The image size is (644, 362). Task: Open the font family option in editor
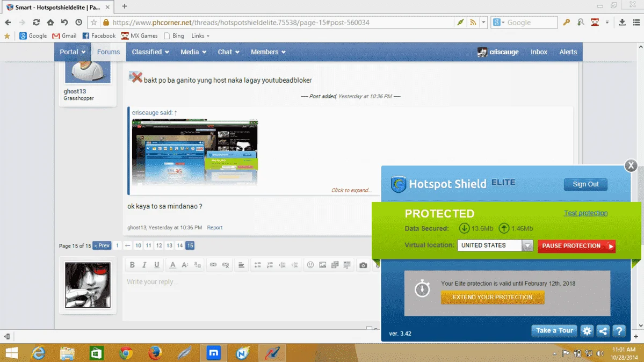(x=198, y=265)
